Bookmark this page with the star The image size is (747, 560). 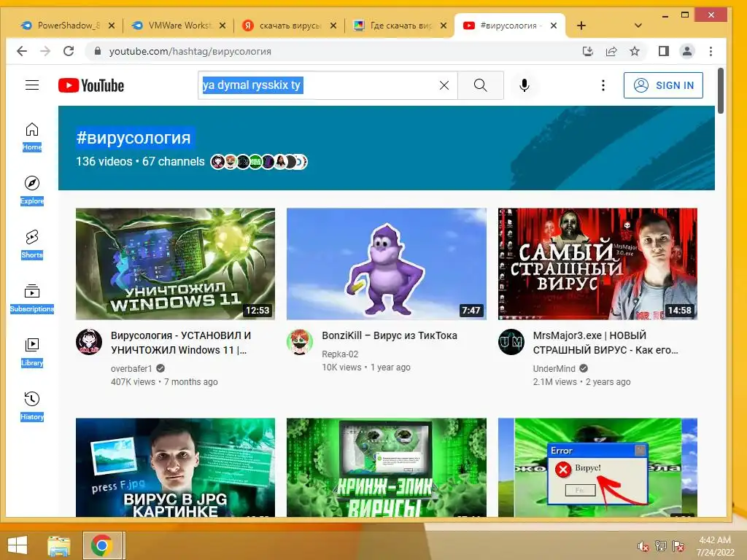tap(635, 51)
